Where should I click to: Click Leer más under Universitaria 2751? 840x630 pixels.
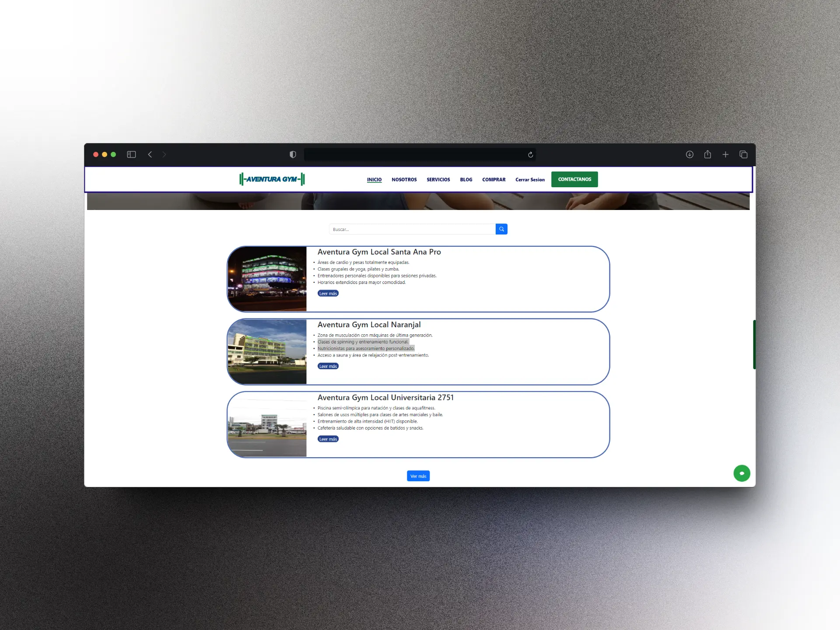(328, 439)
